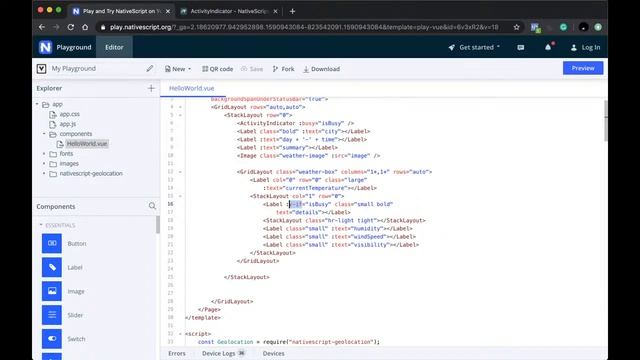Select the Switch component icon
The height and width of the screenshot is (360, 640).
pos(52,339)
